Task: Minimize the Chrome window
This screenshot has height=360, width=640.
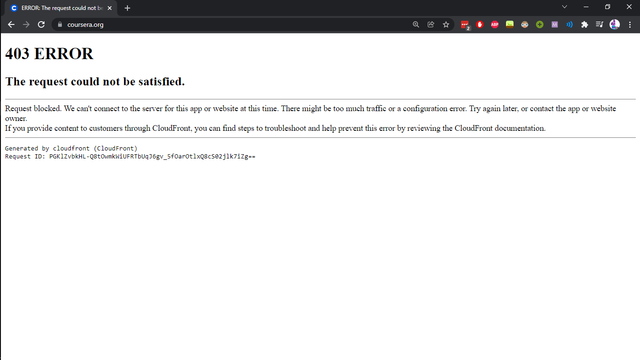Action: pos(586,7)
